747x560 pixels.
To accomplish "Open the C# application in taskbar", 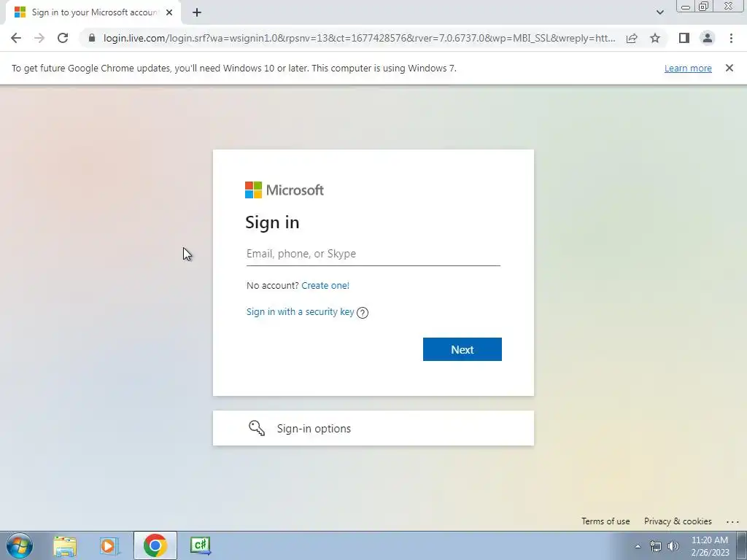I will click(201, 545).
